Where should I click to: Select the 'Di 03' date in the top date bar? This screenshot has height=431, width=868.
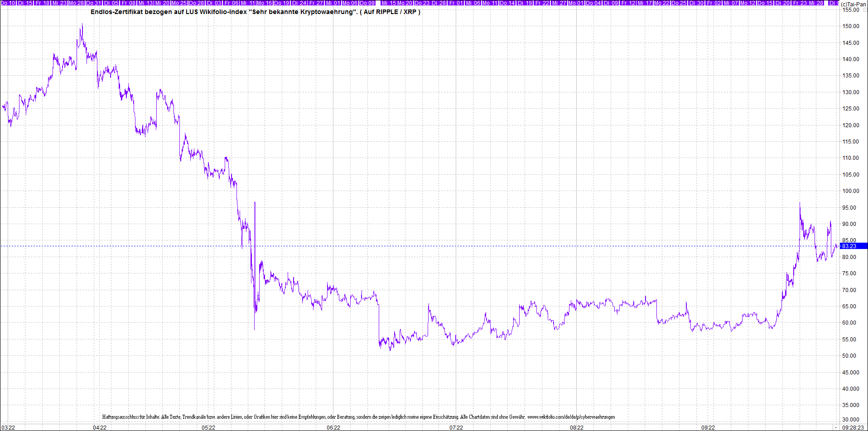coord(214,3)
